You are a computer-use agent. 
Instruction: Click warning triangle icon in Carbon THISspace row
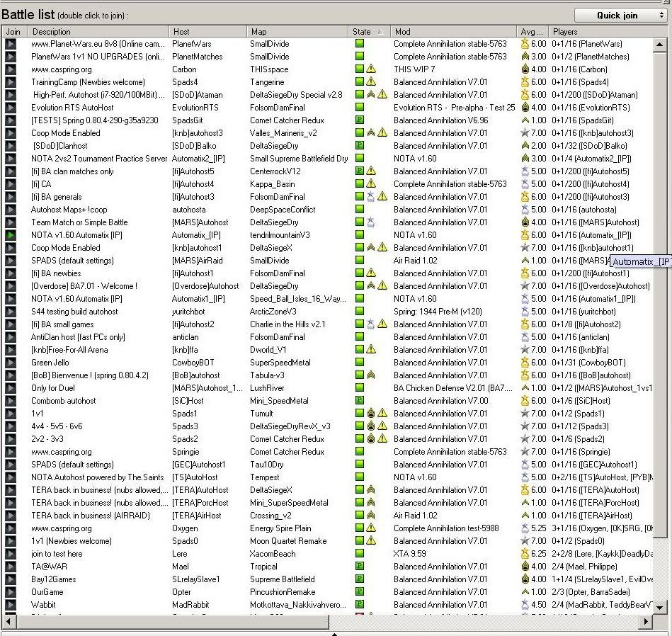[371, 69]
